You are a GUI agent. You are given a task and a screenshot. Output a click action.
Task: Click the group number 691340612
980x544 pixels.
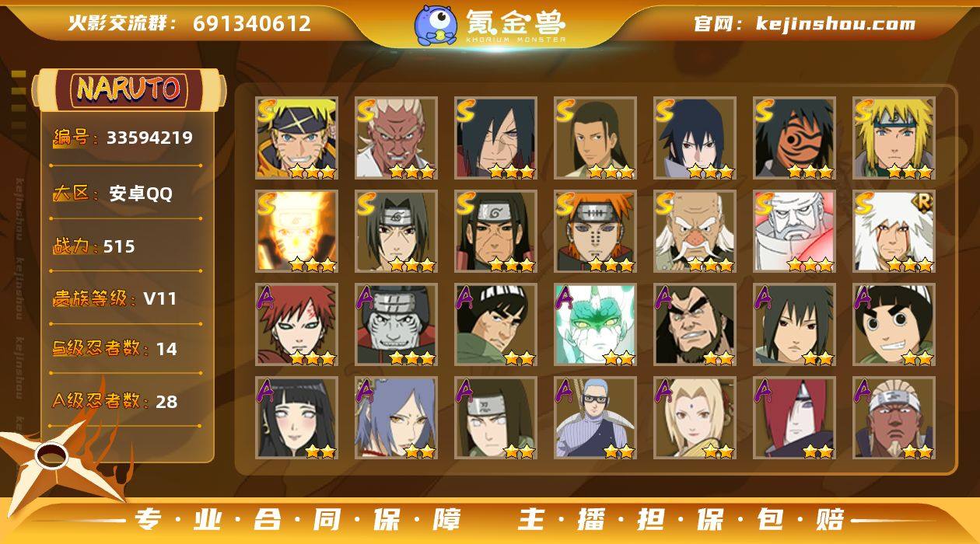tap(252, 23)
